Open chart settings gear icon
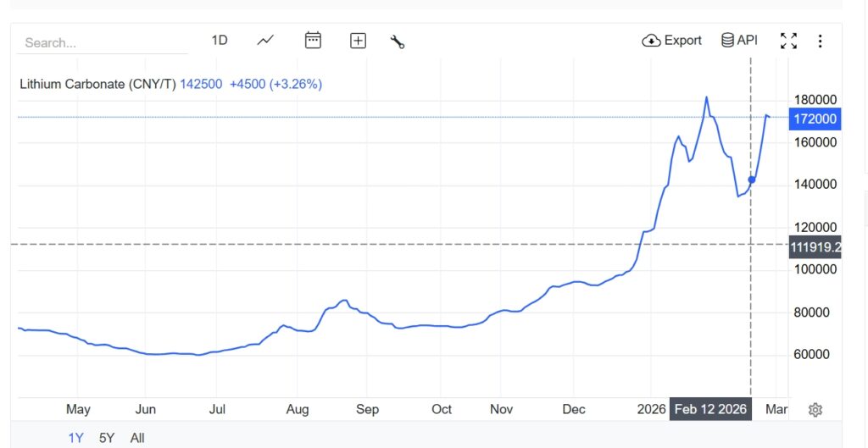Screen dimensions: 868x448 [x=815, y=410]
